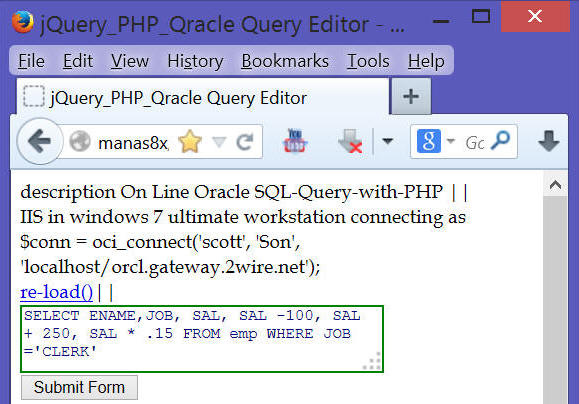Reload the page using the refresh icon
The height and width of the screenshot is (404, 579).
(245, 142)
